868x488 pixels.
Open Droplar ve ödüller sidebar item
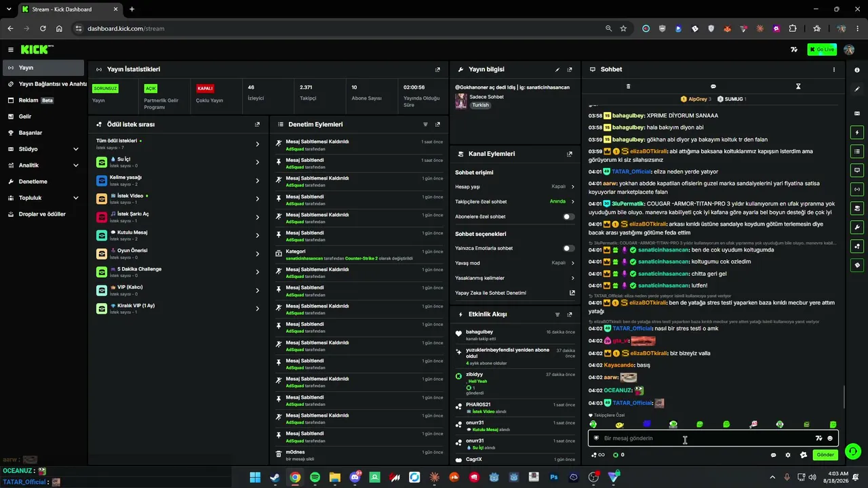(43, 214)
